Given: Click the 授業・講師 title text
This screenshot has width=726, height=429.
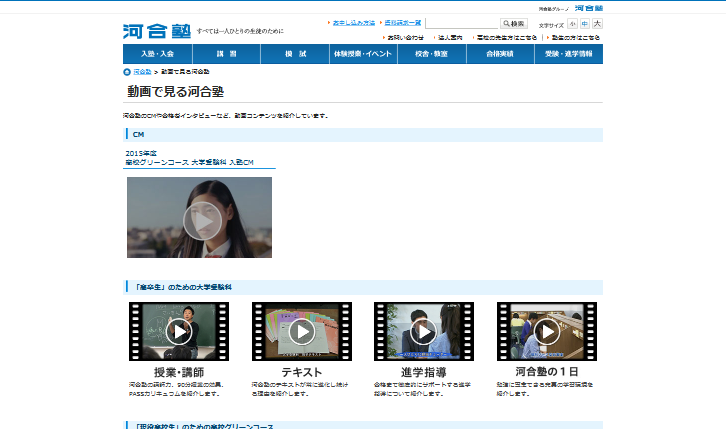Looking at the screenshot, I should coord(179,372).
